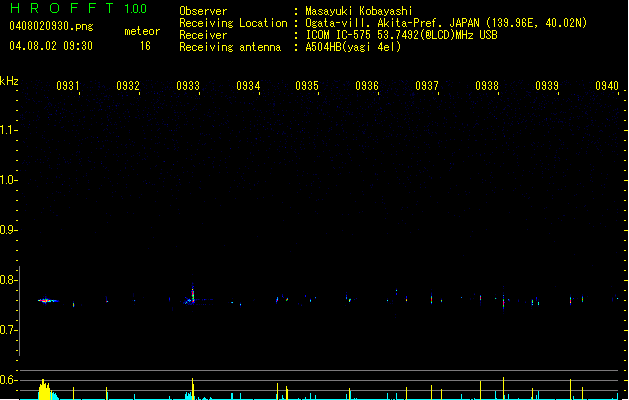
Task: Click the 'Observer' label
Action: coord(203,11)
